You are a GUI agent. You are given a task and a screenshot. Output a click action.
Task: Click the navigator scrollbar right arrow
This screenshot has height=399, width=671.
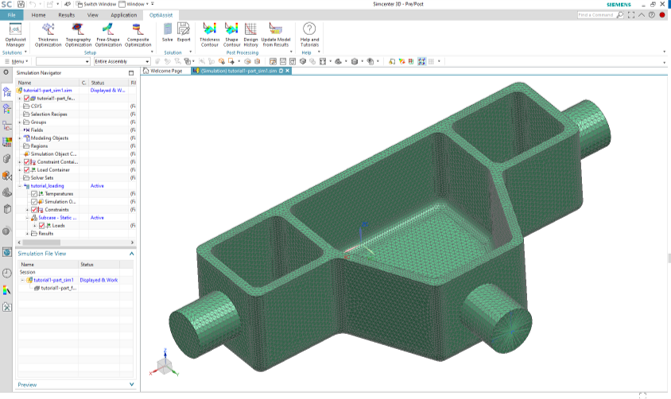[x=132, y=242]
